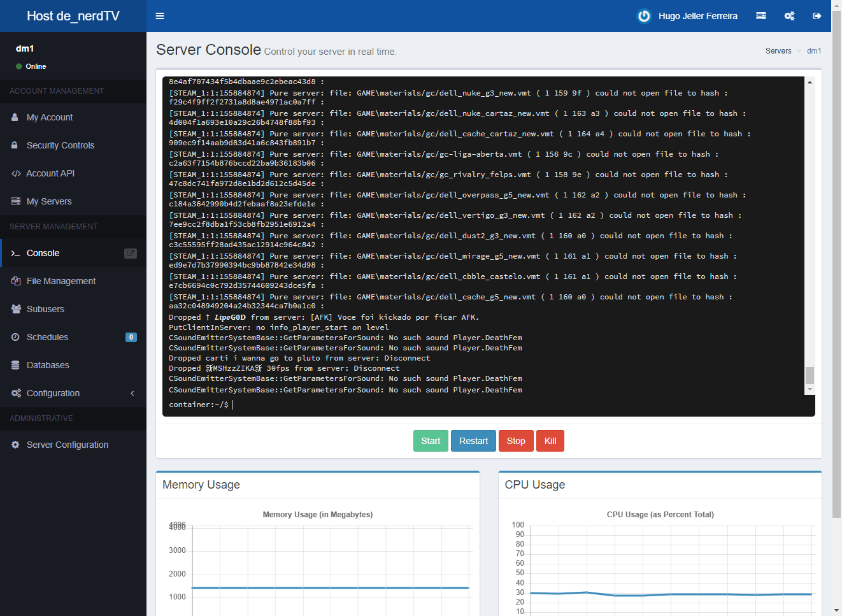Open admin settings cogs icon in header

point(789,16)
